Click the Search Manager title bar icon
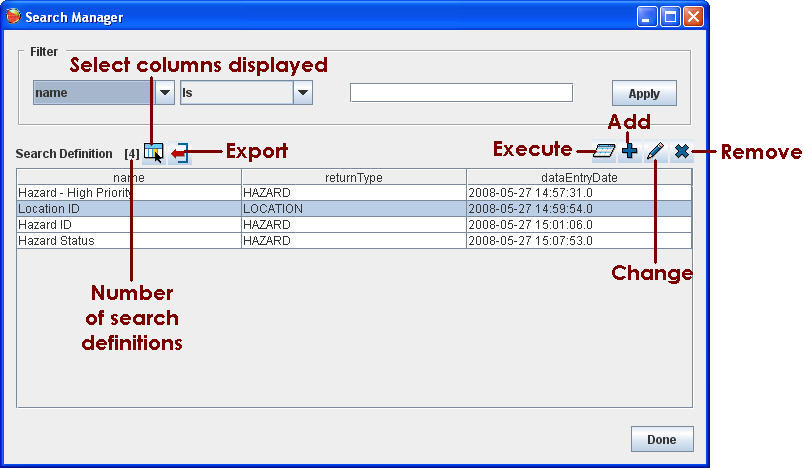This screenshot has width=804, height=468. click(13, 17)
